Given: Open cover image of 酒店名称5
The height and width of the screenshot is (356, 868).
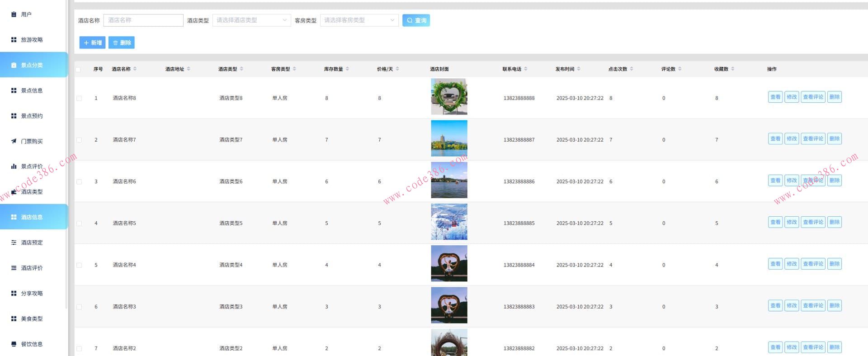Looking at the screenshot, I should 449,222.
